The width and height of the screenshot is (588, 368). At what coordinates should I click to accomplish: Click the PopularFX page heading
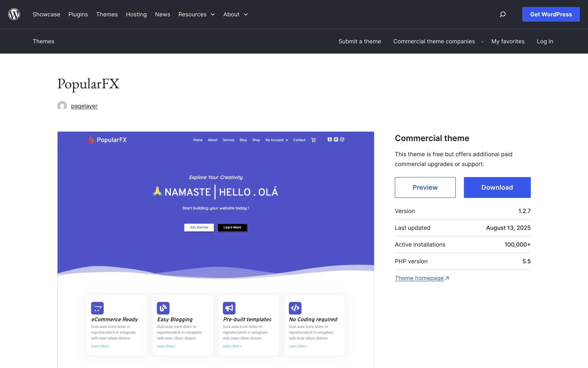coord(88,84)
